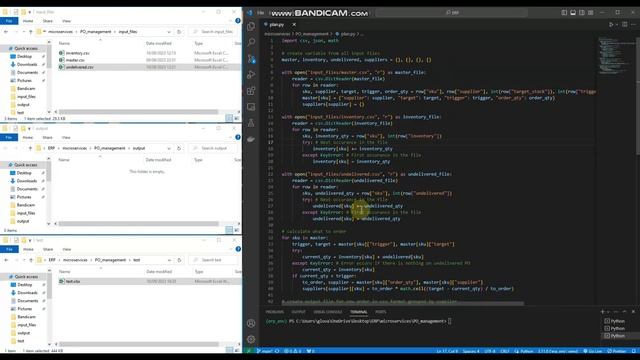Select undelivered.csv in input_files window
Screen dimensions: 640x360
click(x=79, y=67)
